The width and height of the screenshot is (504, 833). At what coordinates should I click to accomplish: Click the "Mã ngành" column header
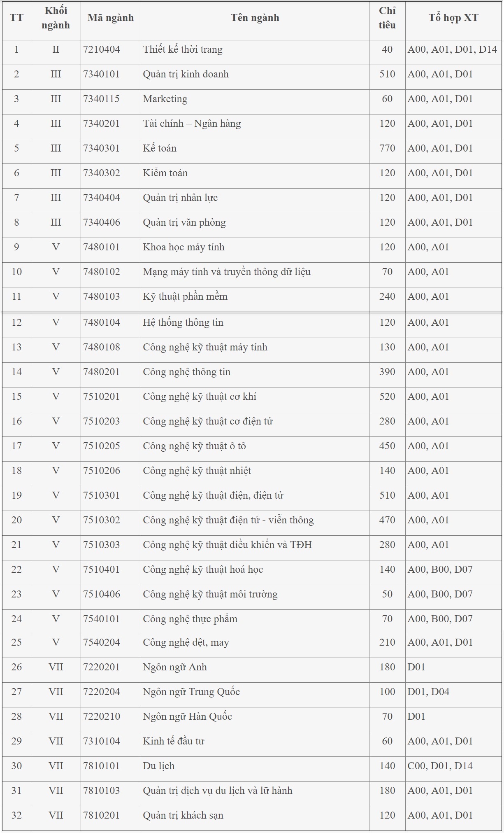(110, 18)
